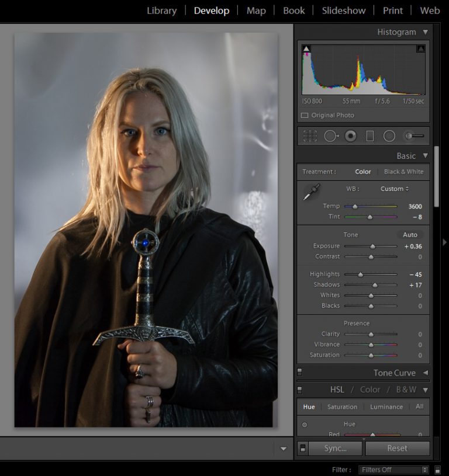Select the Spot Removal tool
The image size is (449, 476).
(331, 136)
